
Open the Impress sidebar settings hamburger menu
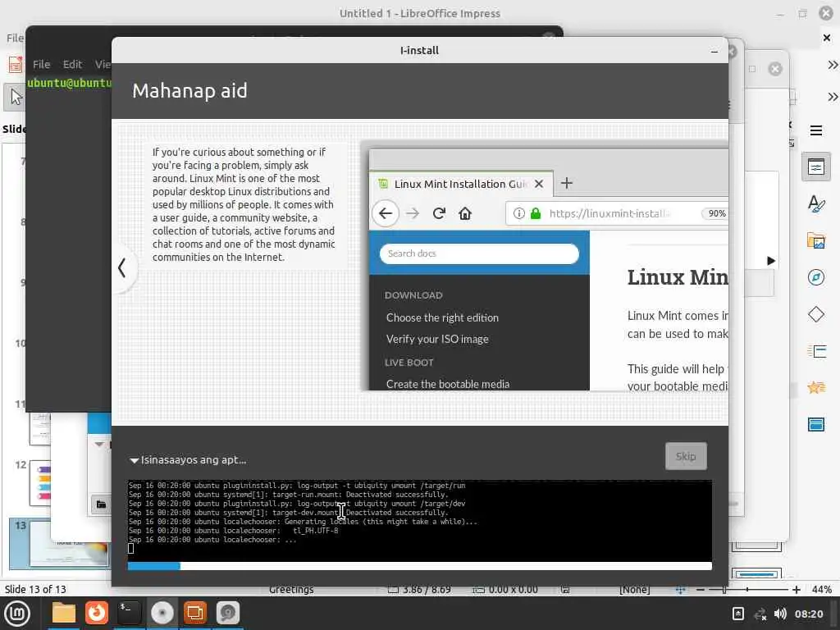[816, 130]
